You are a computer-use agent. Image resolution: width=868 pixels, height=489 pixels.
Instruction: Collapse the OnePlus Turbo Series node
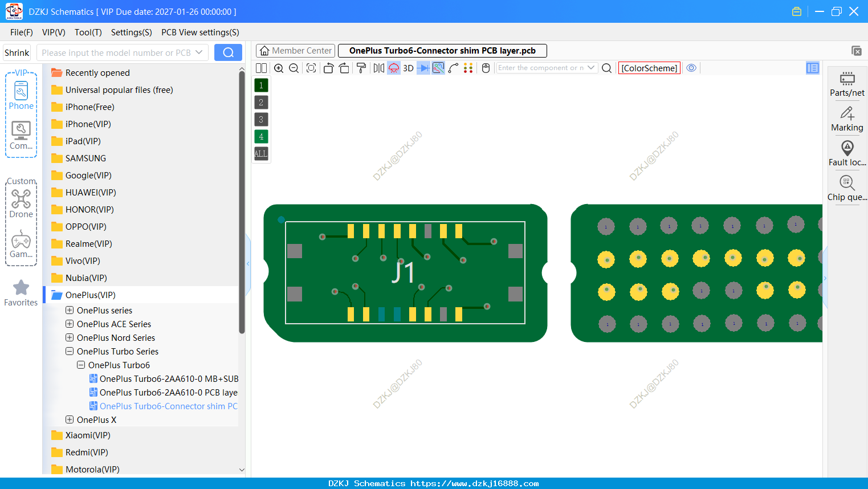(x=70, y=351)
